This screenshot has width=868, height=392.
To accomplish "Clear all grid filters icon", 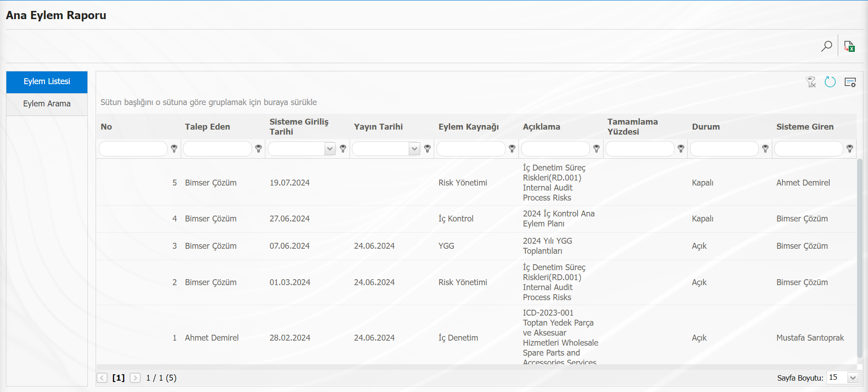I will [811, 82].
